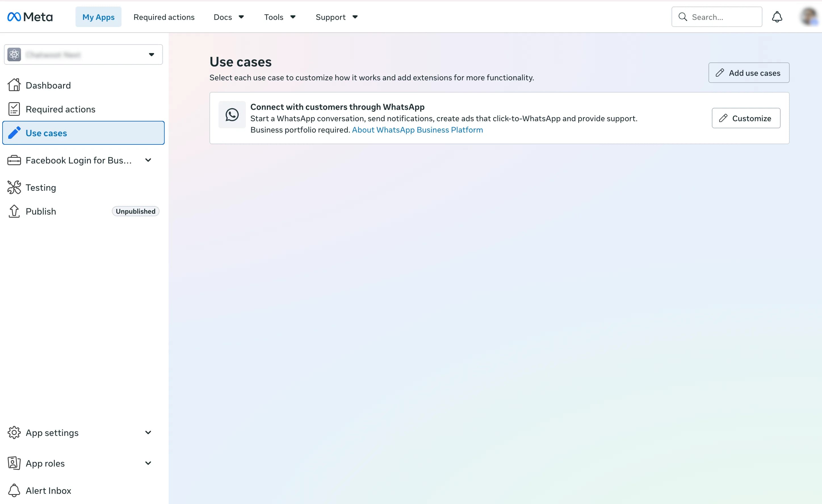Click the Meta logo

30,17
